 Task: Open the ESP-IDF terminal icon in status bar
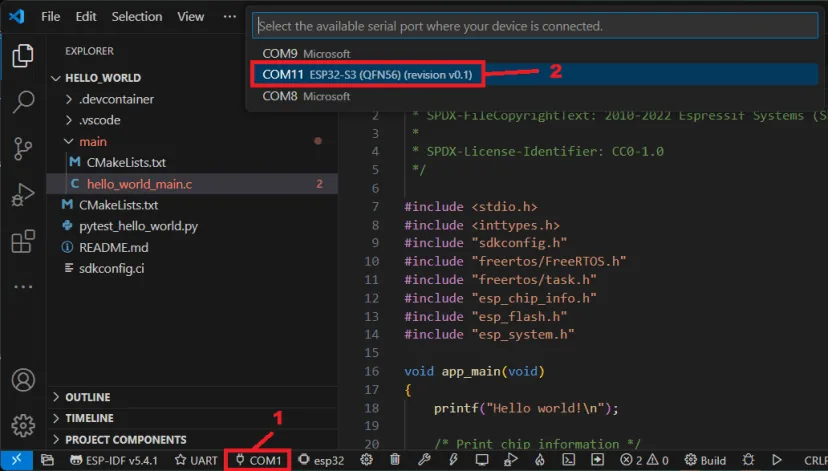pos(568,460)
